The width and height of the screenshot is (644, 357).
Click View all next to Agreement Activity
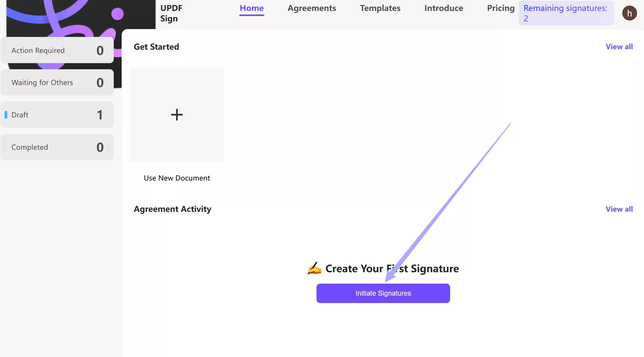coord(619,209)
